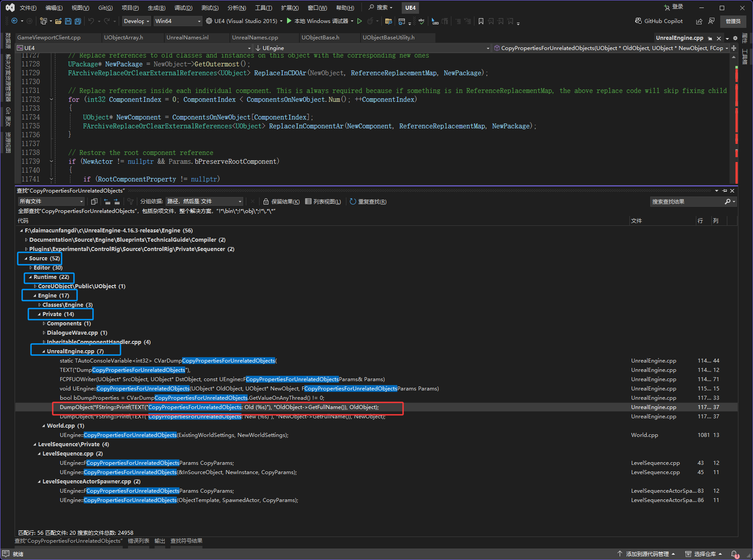Open the notifications bell in status bar
This screenshot has height=560, width=753.
(x=734, y=554)
